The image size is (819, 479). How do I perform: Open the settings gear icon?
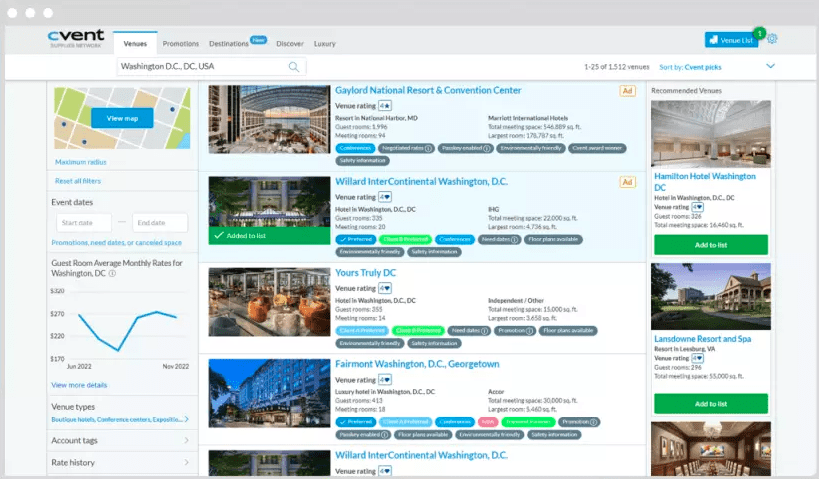(x=772, y=39)
